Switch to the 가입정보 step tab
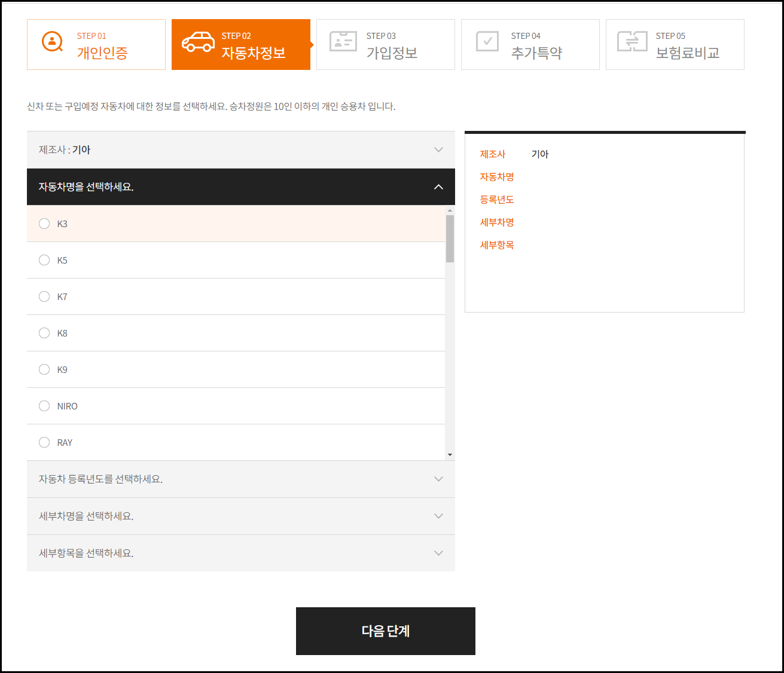784x673 pixels. click(386, 44)
